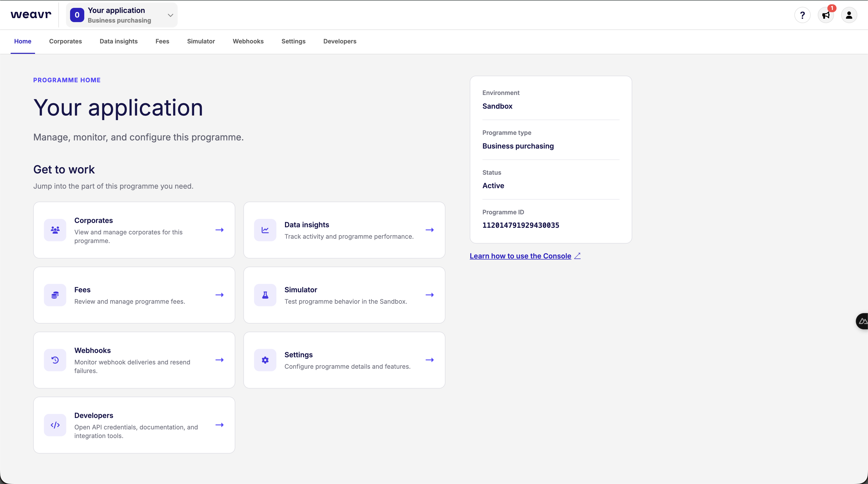
Task: Open the Corporates tab
Action: tap(65, 41)
